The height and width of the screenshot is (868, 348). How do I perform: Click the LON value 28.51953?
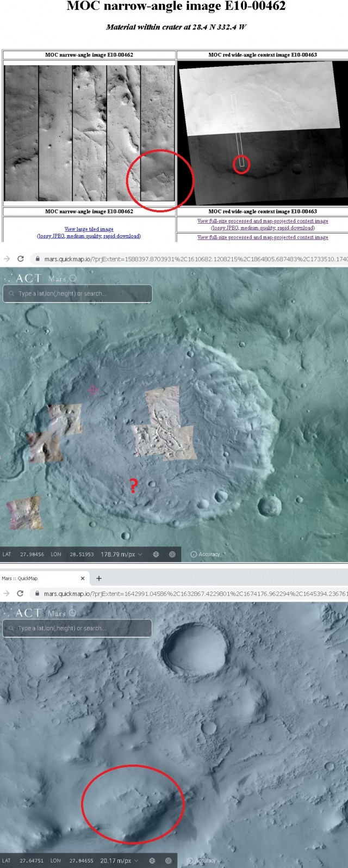82,555
